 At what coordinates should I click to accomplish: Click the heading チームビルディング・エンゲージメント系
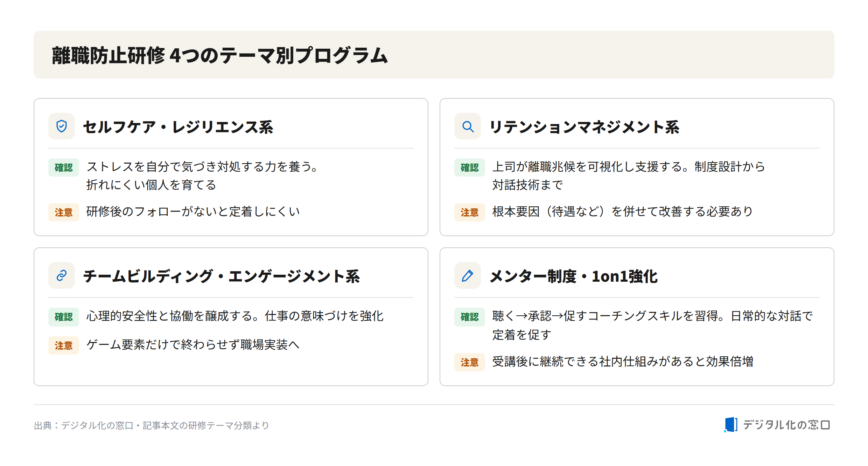point(222,276)
